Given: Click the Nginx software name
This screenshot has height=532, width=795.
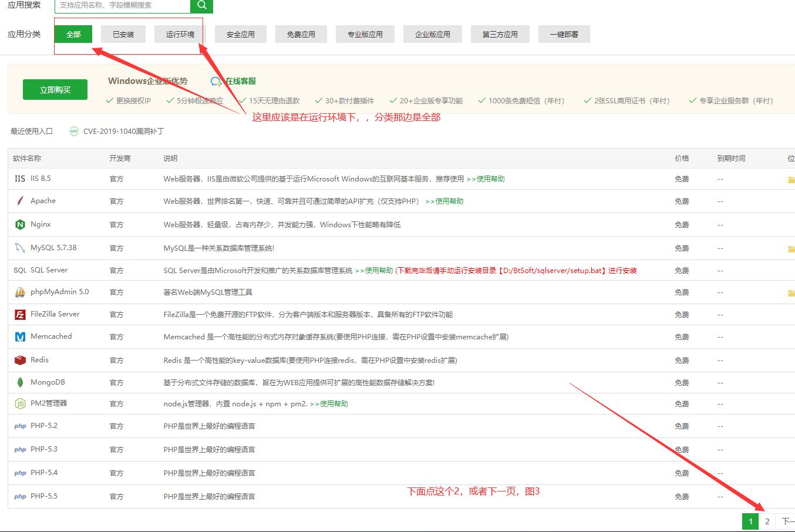Looking at the screenshot, I should tap(41, 224).
